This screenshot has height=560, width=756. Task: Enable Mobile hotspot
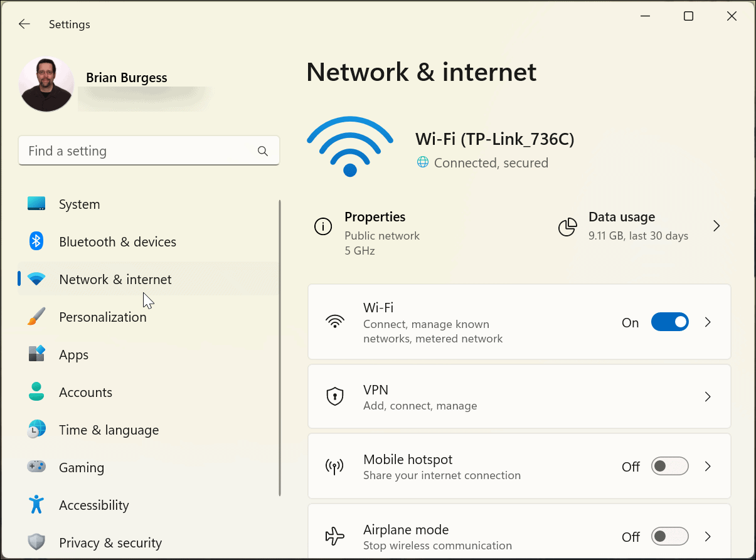tap(669, 466)
